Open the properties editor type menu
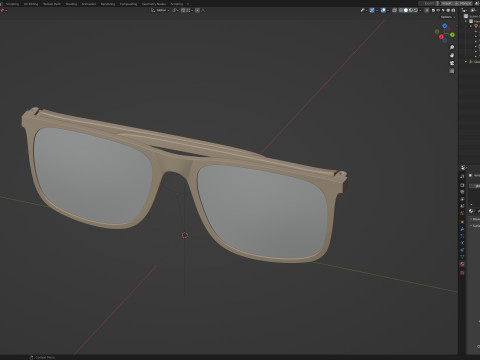Viewport: 480px width, 360px height. (464, 167)
